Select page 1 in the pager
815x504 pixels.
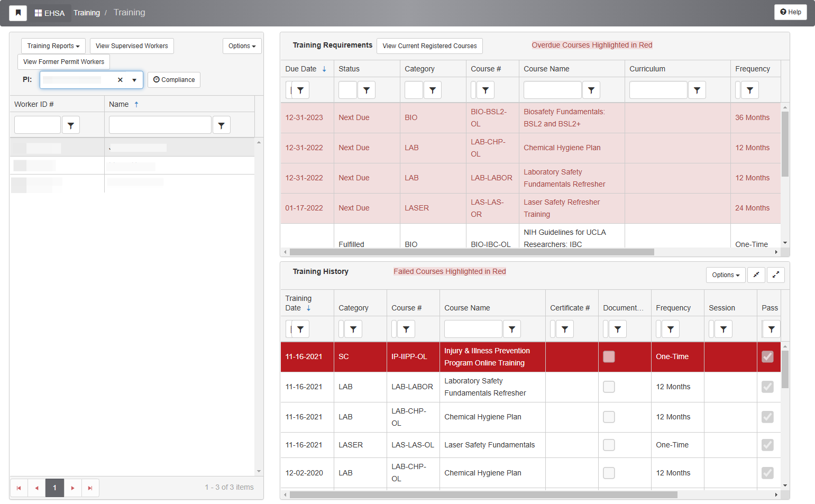pyautogui.click(x=54, y=488)
